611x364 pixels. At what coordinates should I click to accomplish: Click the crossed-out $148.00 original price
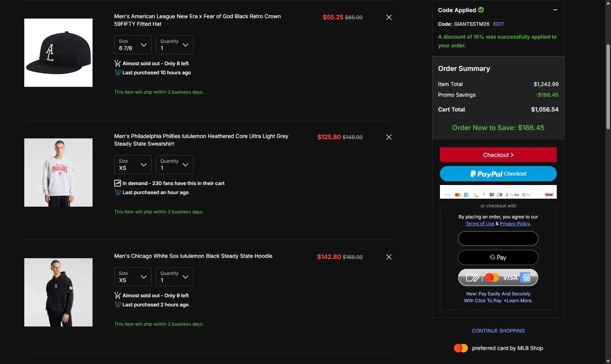353,137
